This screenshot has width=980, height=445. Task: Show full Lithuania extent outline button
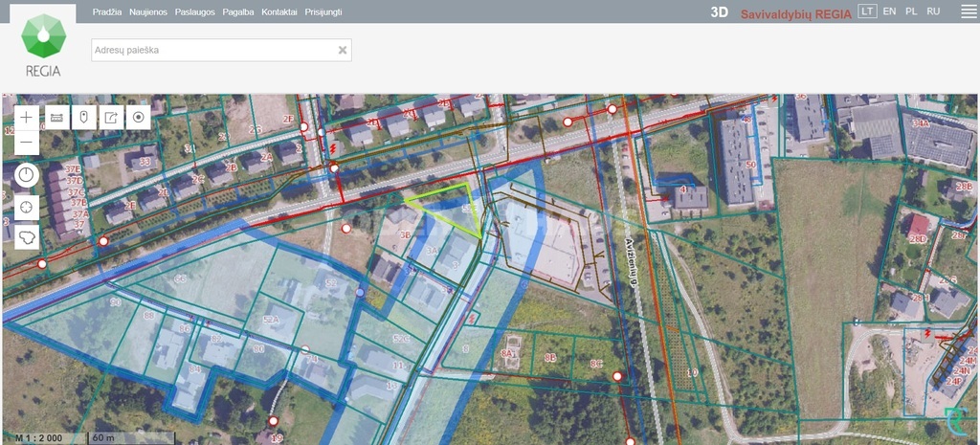[x=26, y=237]
